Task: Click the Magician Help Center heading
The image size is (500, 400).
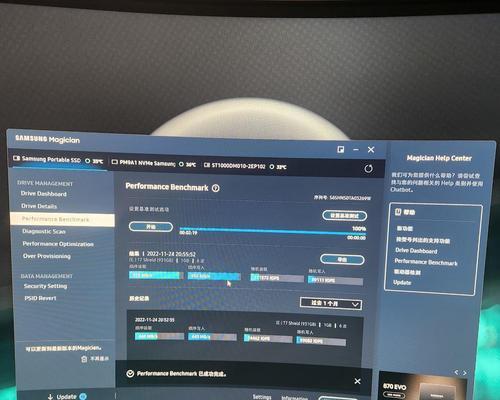Action: (x=439, y=158)
